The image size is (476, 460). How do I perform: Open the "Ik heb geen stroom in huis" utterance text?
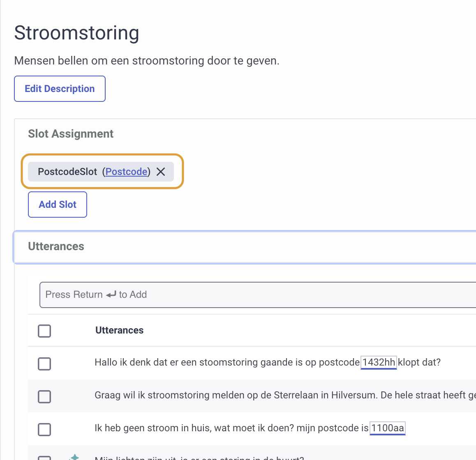(230, 428)
